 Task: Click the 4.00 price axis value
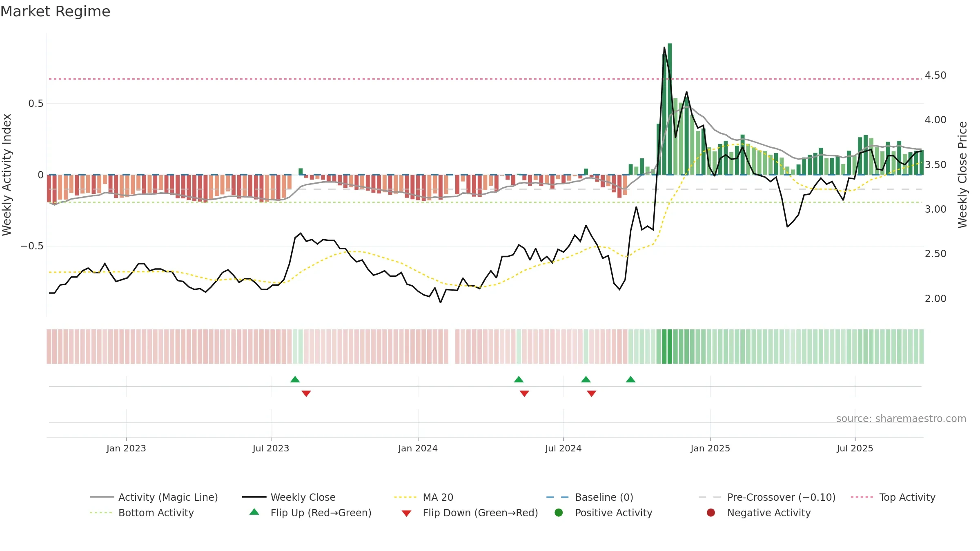click(935, 120)
